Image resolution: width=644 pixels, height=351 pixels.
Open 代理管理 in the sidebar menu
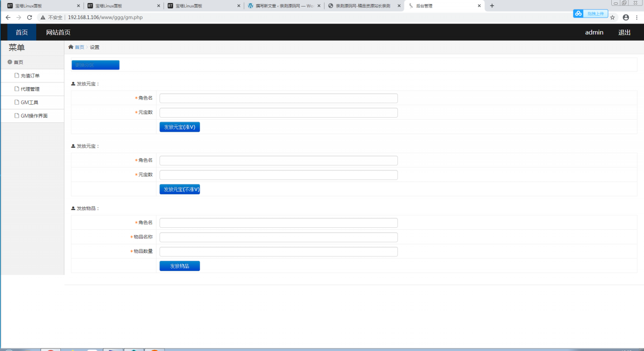click(x=30, y=89)
